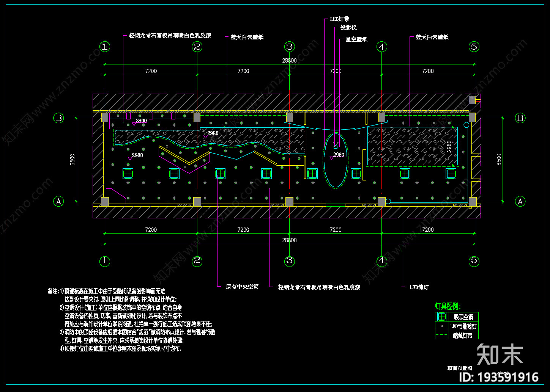550x392 pixels.
Task: Select the 吸顶空调 symbol in the legend
Action: point(441,317)
